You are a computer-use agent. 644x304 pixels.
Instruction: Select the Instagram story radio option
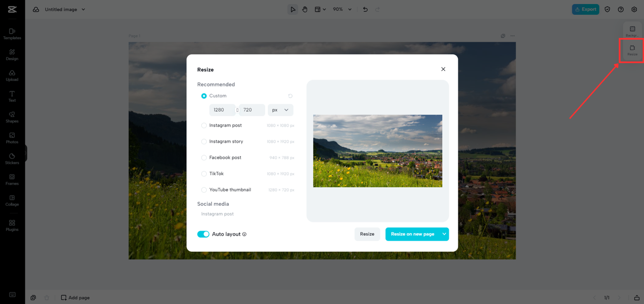tap(204, 141)
